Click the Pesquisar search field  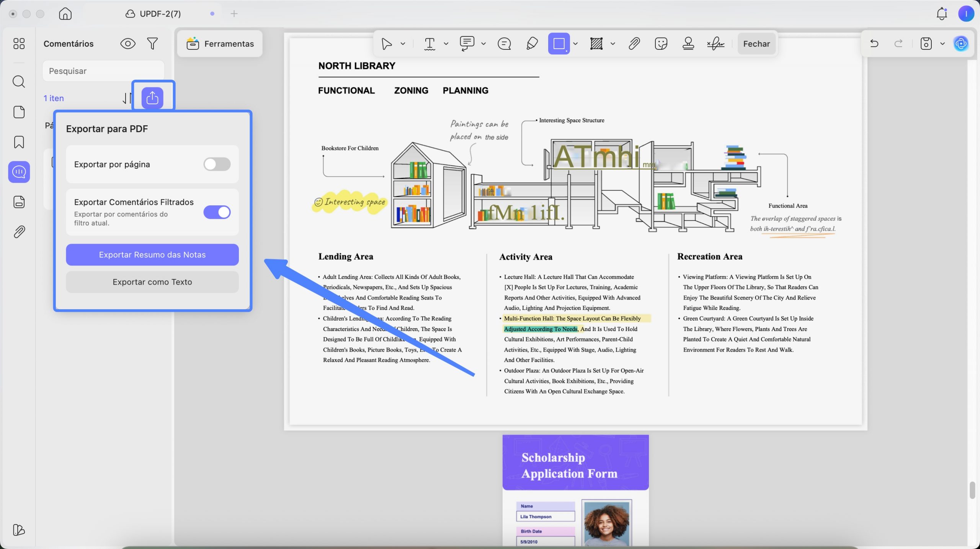(103, 71)
